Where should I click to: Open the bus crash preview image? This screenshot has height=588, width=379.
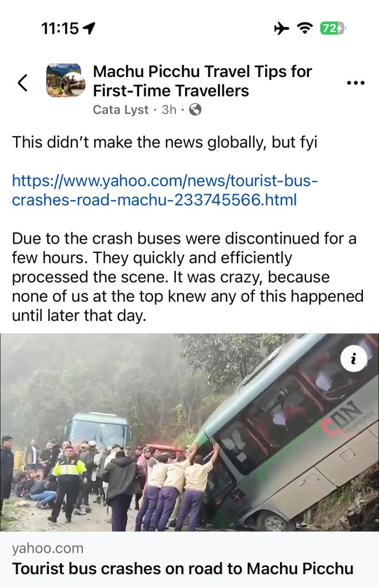pyautogui.click(x=190, y=432)
